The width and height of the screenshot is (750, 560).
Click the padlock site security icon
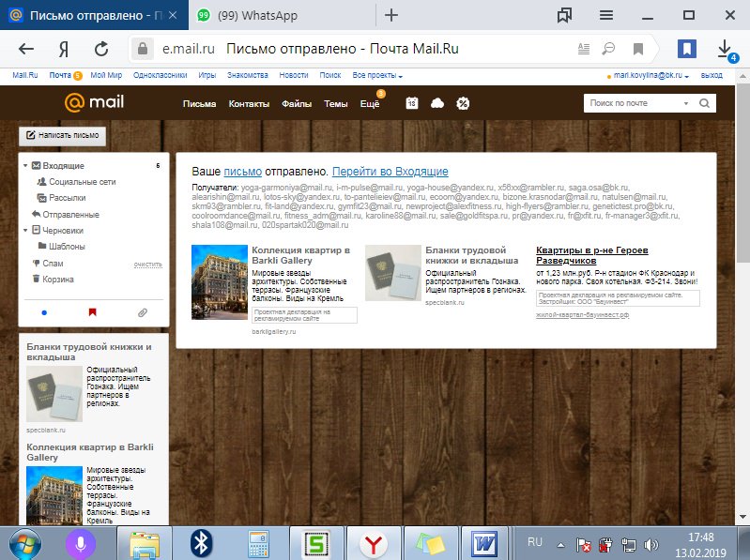142,48
